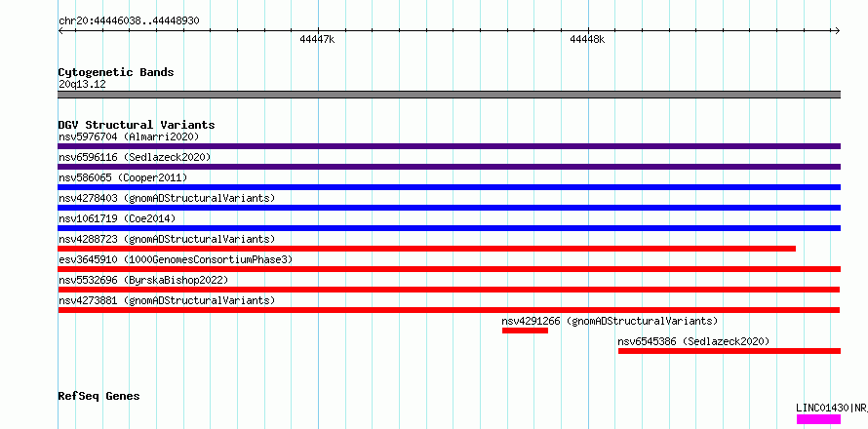The width and height of the screenshot is (868, 429).
Task: Open nsv4273881 (gnomADStructuralVariants) label
Action: tap(167, 300)
